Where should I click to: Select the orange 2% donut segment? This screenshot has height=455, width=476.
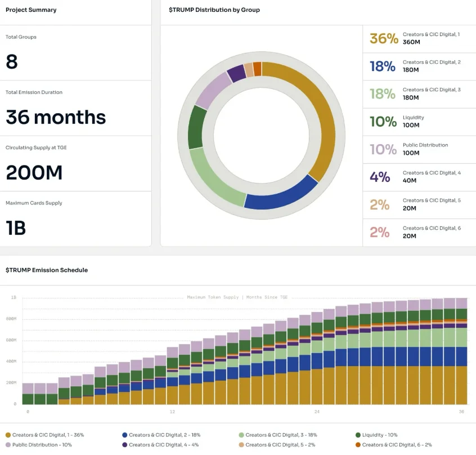(258, 69)
